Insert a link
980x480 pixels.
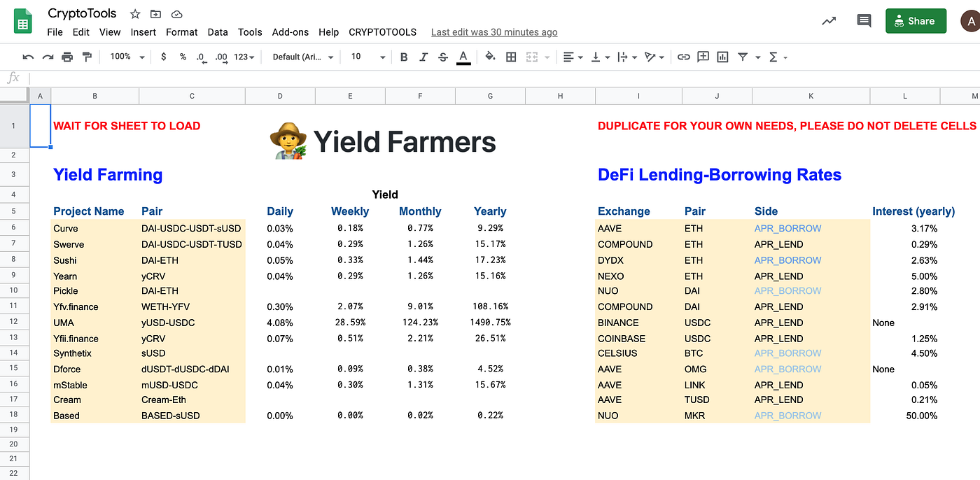(x=684, y=57)
